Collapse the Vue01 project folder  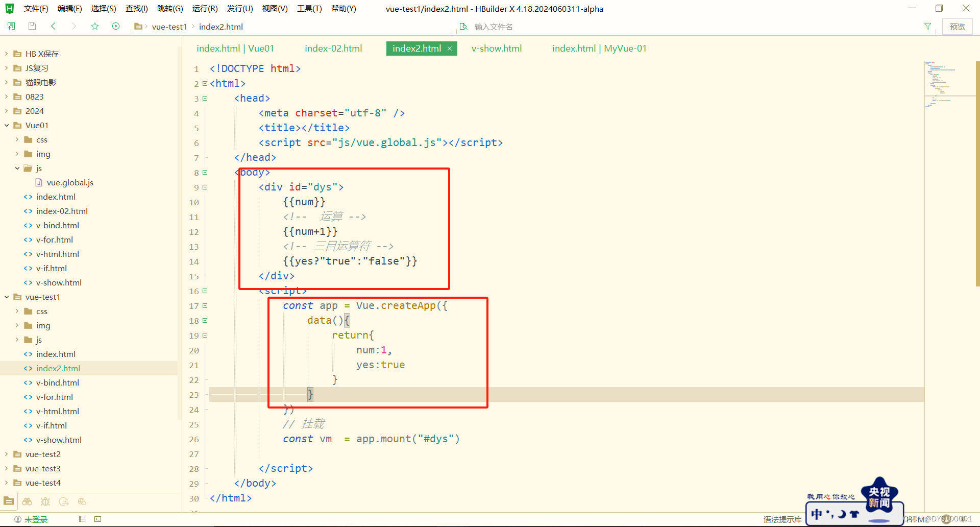(7, 125)
